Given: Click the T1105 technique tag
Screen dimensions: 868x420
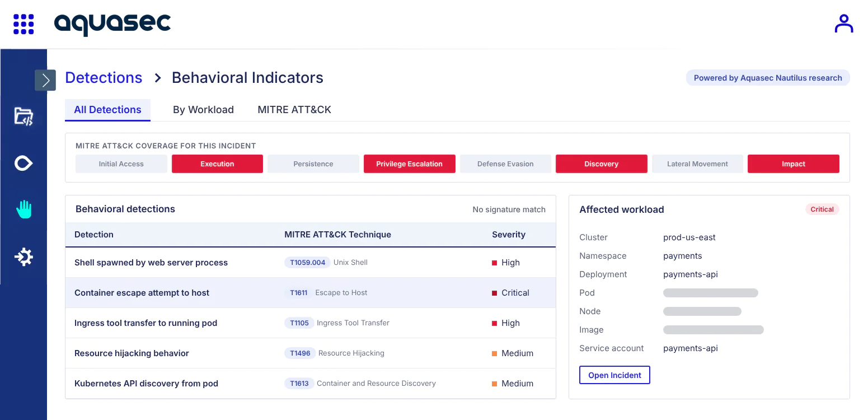Looking at the screenshot, I should click(x=299, y=323).
